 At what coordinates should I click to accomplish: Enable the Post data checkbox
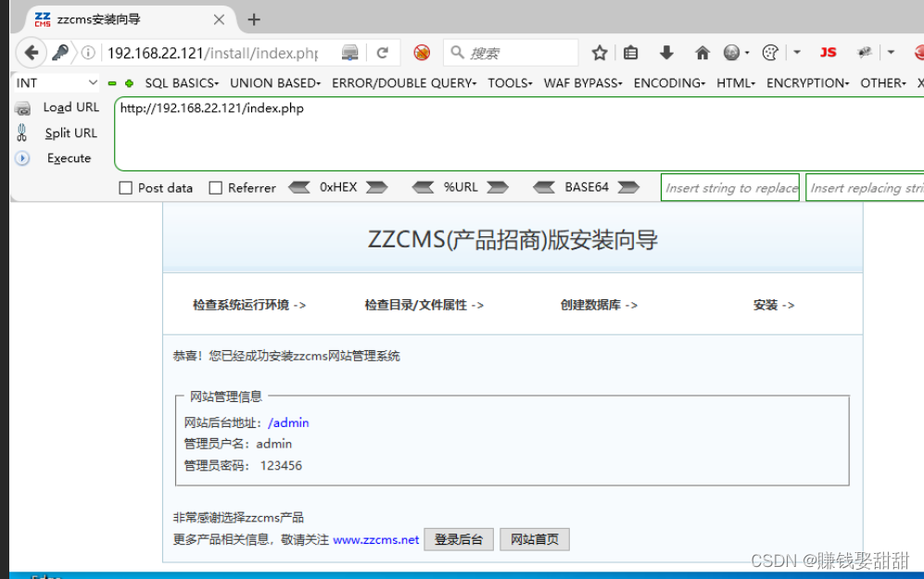[x=125, y=188]
